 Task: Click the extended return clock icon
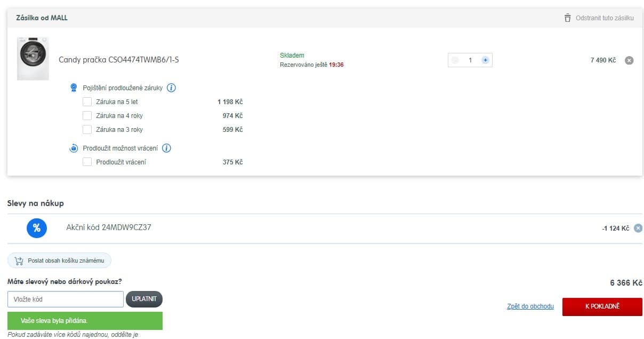click(x=74, y=148)
